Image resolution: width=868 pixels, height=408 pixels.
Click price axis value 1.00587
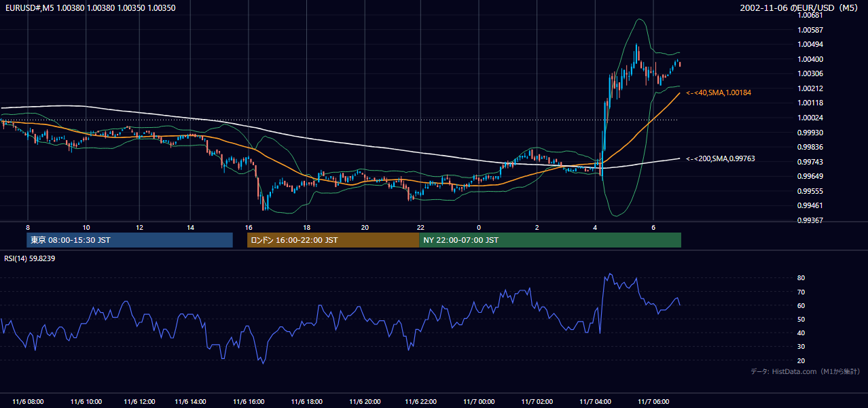[810, 30]
